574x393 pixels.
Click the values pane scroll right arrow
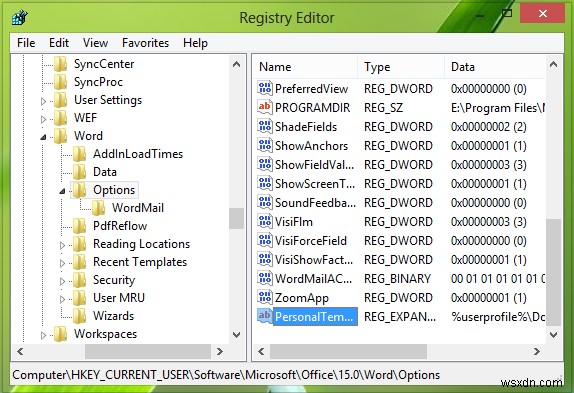[x=537, y=352]
